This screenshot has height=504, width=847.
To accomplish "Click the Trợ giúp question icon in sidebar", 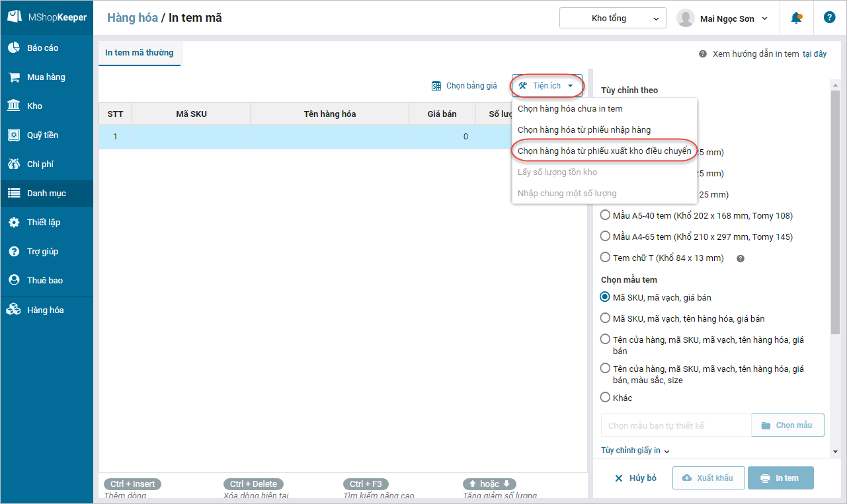I will [x=14, y=252].
